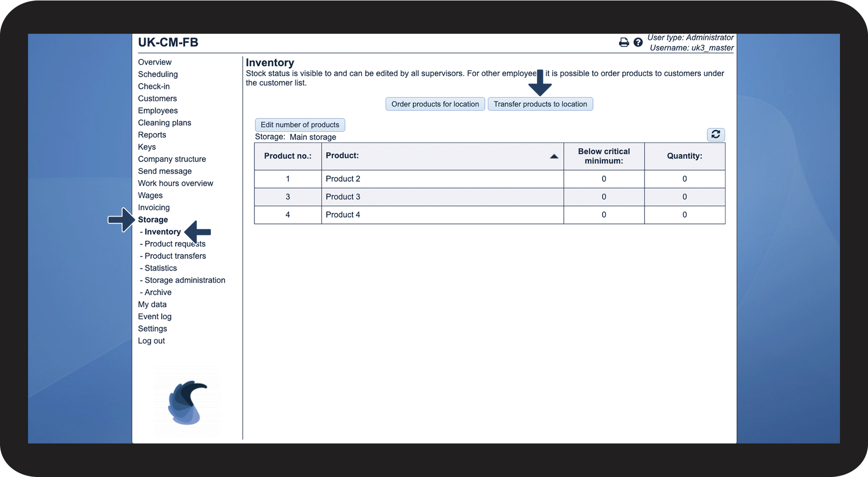Click Below critical minimum cell for Product 4
Image resolution: width=868 pixels, height=477 pixels.
click(604, 215)
